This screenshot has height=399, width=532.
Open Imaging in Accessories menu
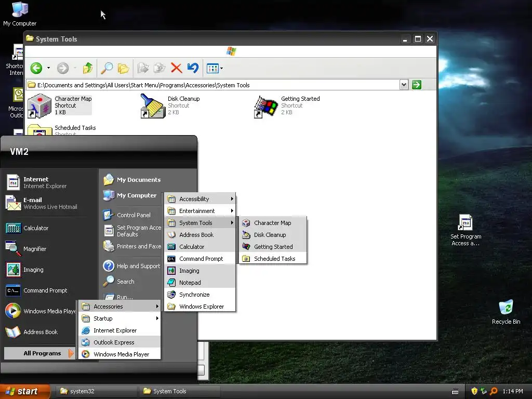[200, 270]
